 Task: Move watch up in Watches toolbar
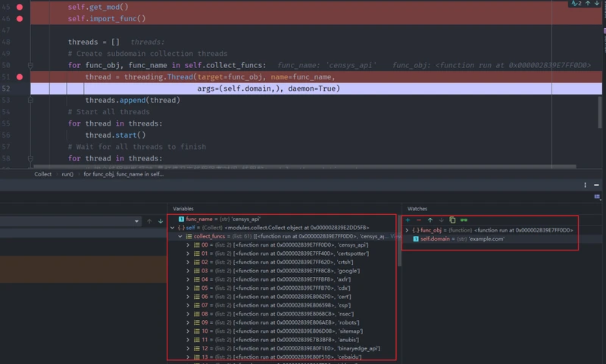click(x=430, y=220)
